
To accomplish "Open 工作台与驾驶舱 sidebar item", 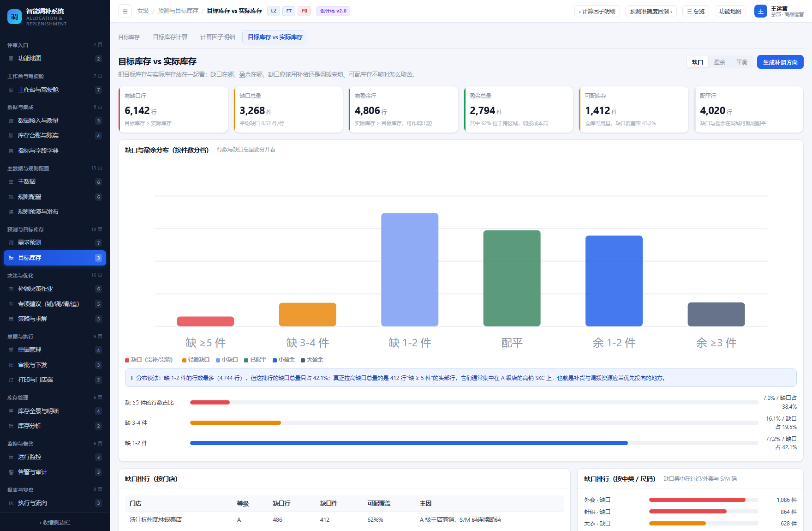I will coord(55,90).
